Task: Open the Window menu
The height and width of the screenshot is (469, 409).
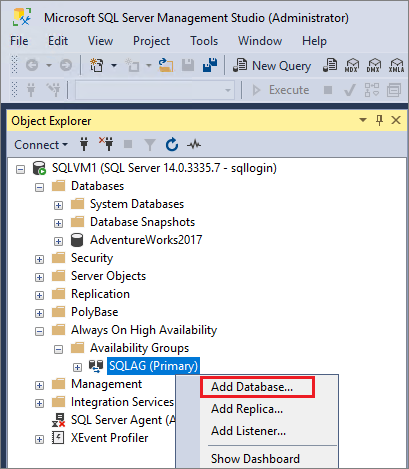Action: (x=260, y=41)
